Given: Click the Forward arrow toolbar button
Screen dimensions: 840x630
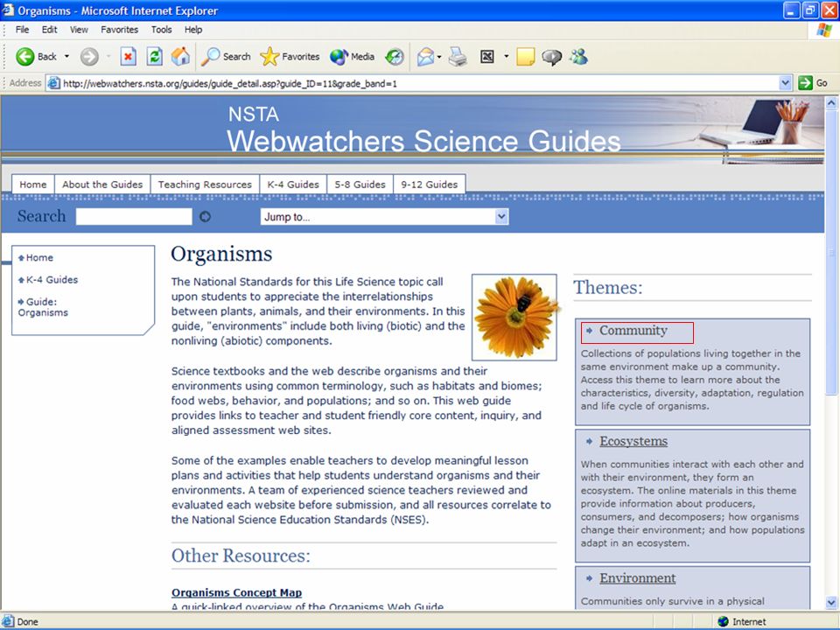Looking at the screenshot, I should pyautogui.click(x=89, y=56).
